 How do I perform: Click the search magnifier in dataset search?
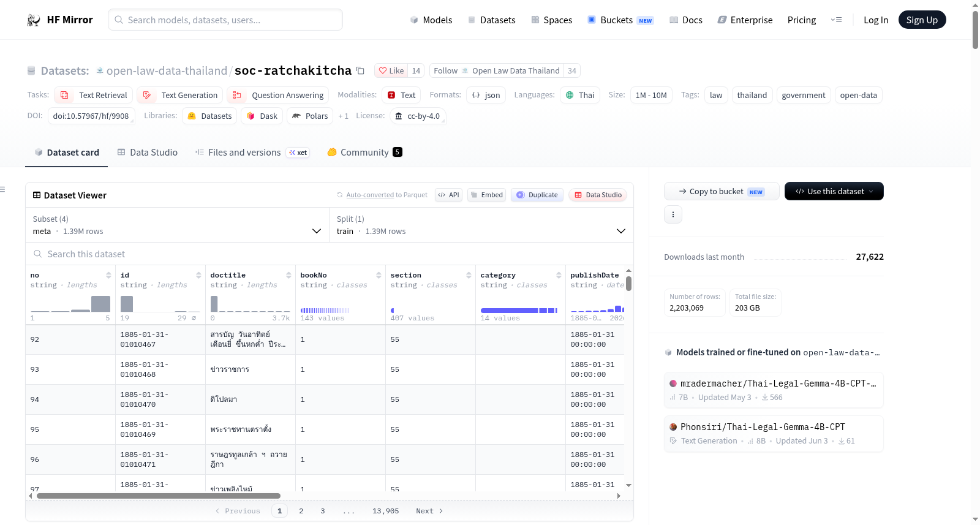(x=38, y=254)
